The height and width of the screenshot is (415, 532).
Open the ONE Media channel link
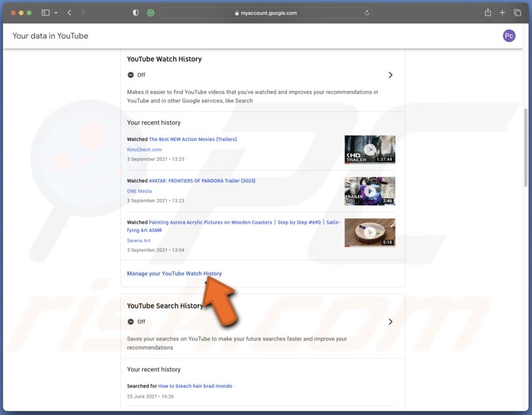(x=139, y=191)
